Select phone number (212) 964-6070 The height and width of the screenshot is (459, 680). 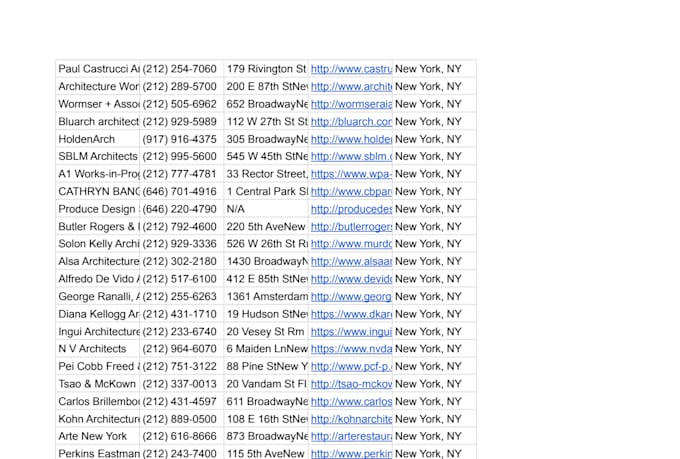[179, 349]
